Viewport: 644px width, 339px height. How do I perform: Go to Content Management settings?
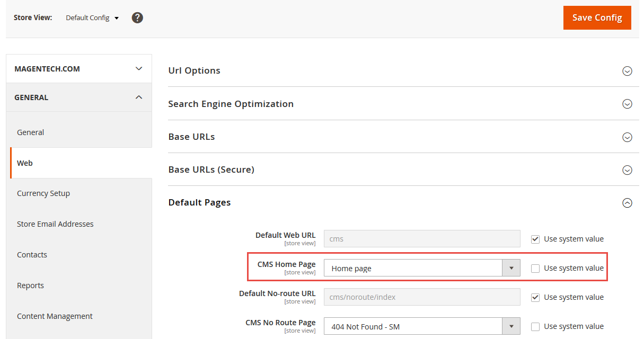click(x=55, y=316)
